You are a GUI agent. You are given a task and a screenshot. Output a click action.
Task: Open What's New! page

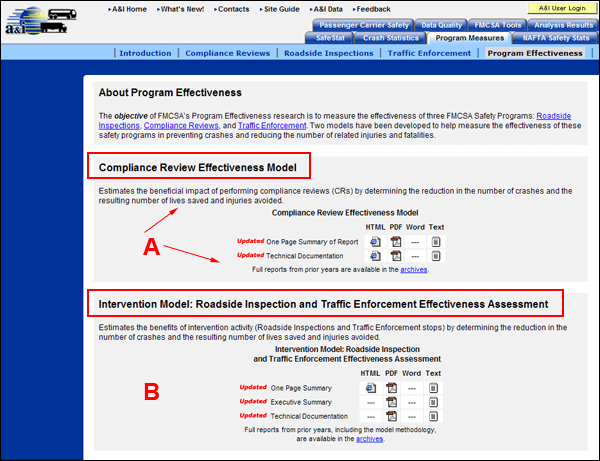pyautogui.click(x=182, y=9)
